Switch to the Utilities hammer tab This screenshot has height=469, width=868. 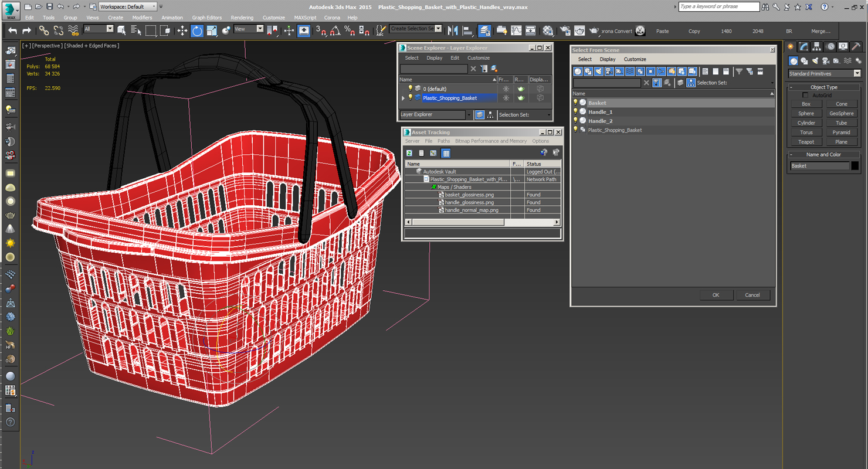point(856,47)
